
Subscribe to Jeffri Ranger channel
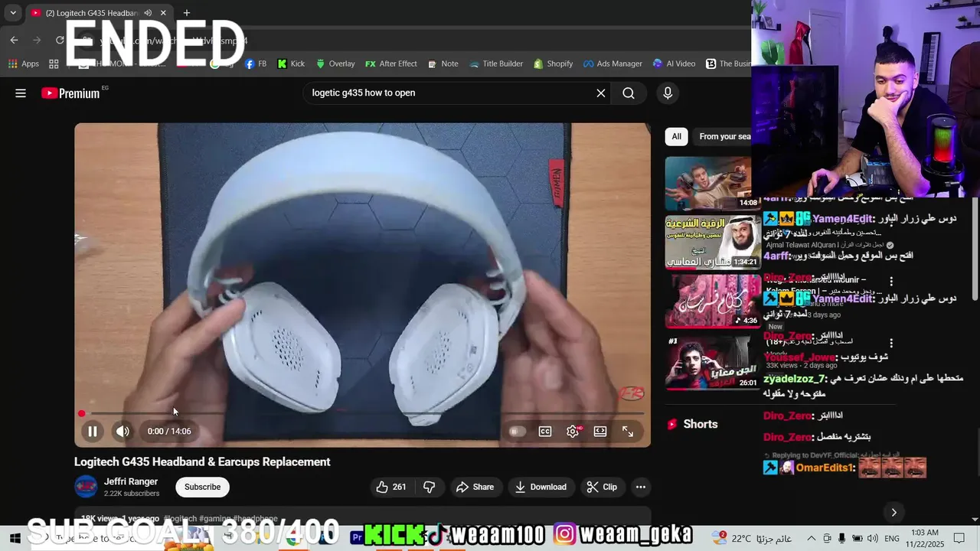[x=202, y=487]
